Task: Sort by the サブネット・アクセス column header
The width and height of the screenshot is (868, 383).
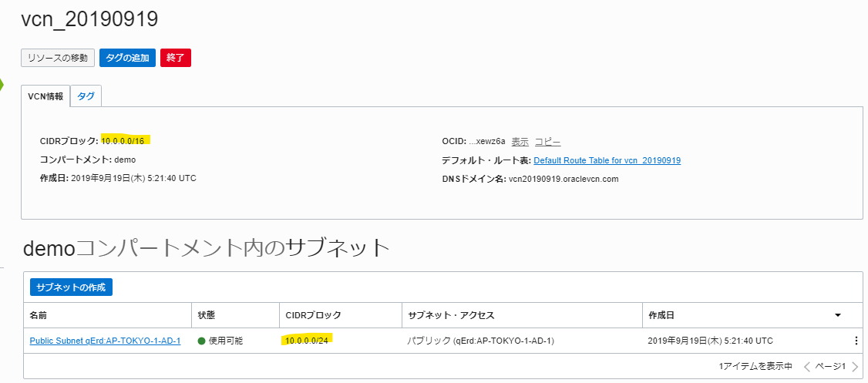Action: coord(451,315)
